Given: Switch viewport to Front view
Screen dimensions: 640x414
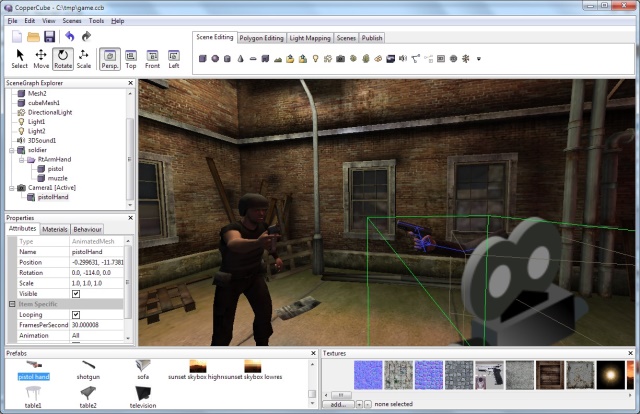Looking at the screenshot, I should pos(152,59).
